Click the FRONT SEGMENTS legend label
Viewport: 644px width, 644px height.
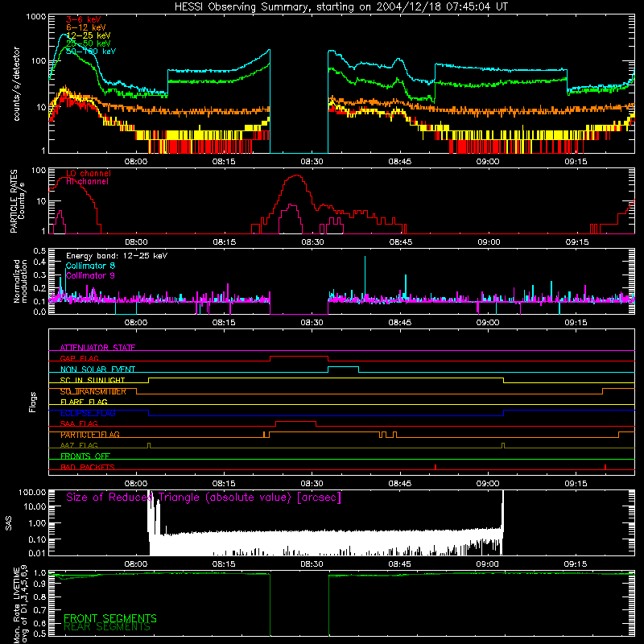(110, 618)
